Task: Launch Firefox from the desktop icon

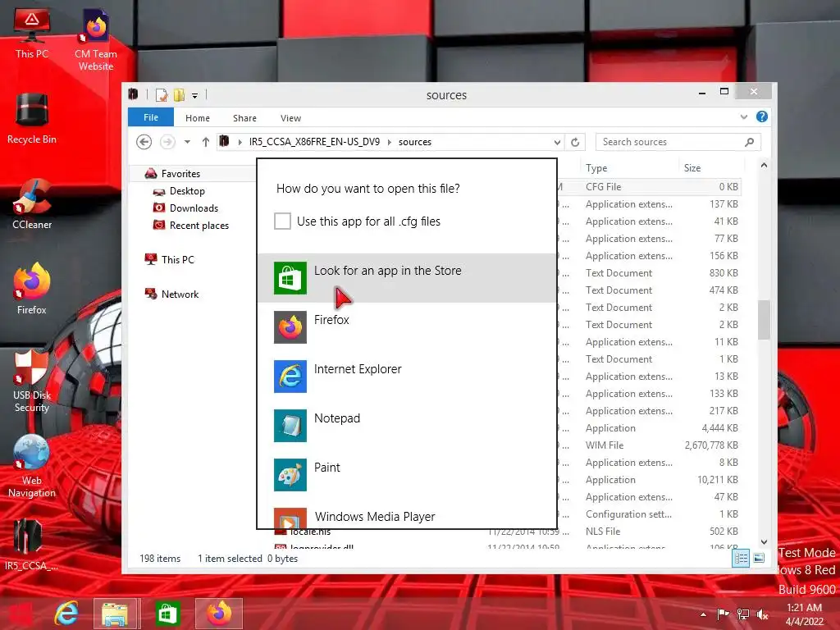Action: (x=32, y=289)
